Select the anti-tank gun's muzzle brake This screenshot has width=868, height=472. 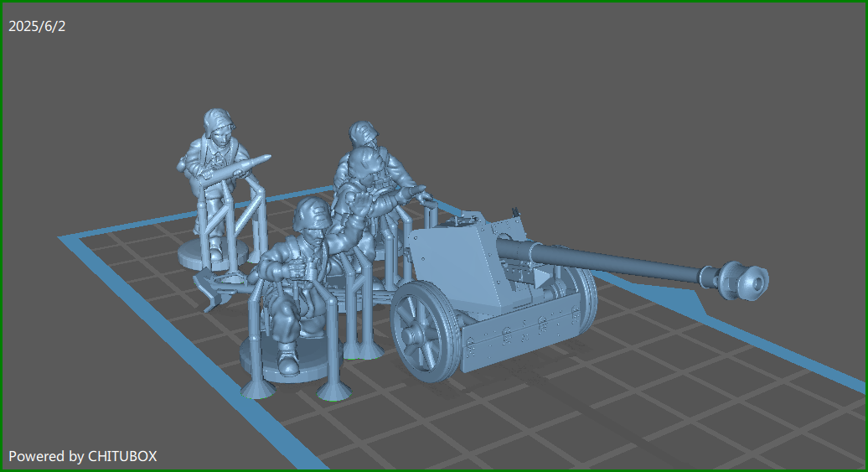pyautogui.click(x=742, y=280)
